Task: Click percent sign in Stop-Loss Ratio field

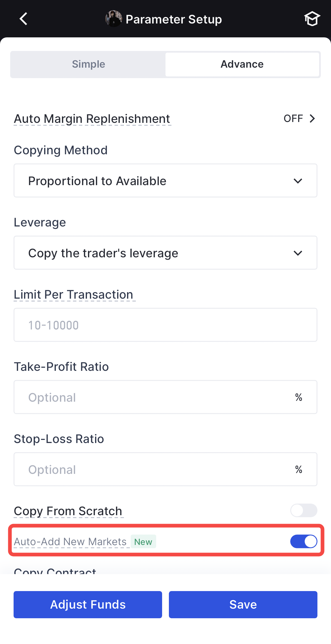Action: pos(298,469)
